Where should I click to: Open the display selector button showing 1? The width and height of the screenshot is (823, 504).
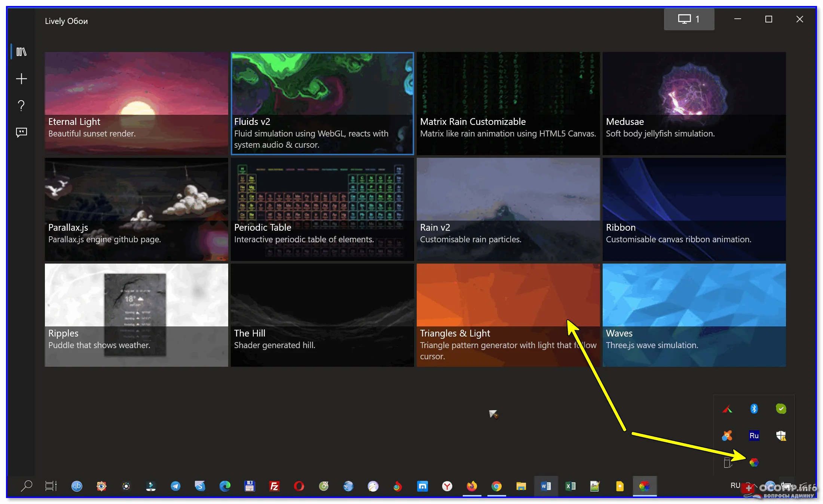pos(689,19)
